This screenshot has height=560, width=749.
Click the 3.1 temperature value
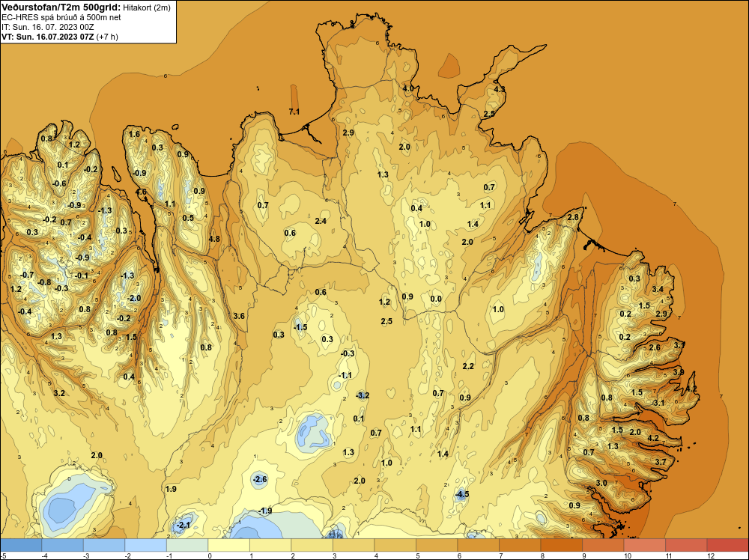point(658,403)
